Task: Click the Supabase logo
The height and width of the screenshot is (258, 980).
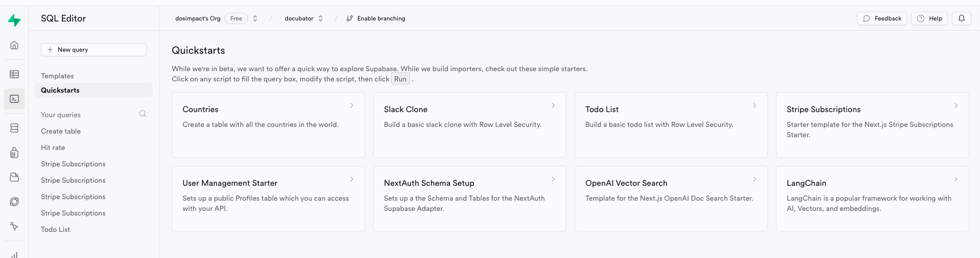Action: pyautogui.click(x=14, y=20)
